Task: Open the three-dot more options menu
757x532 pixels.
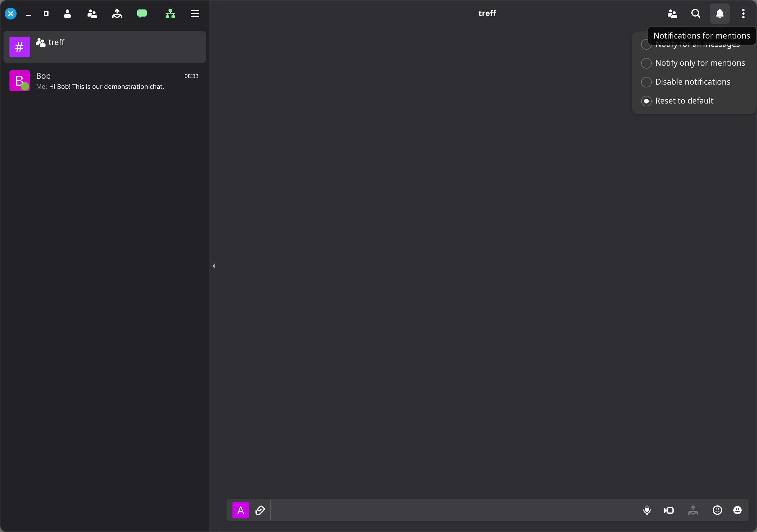Action: [x=743, y=14]
